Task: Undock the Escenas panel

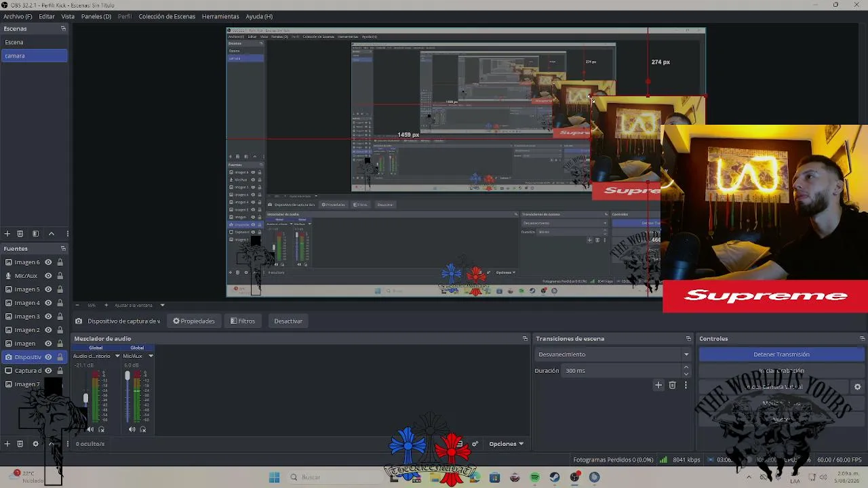Action: (63, 28)
